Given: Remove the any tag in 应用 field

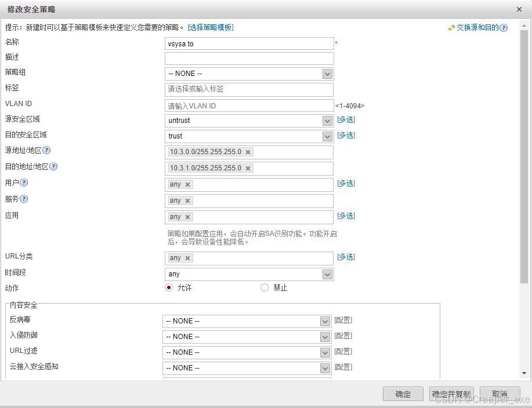Looking at the screenshot, I should (x=187, y=217).
